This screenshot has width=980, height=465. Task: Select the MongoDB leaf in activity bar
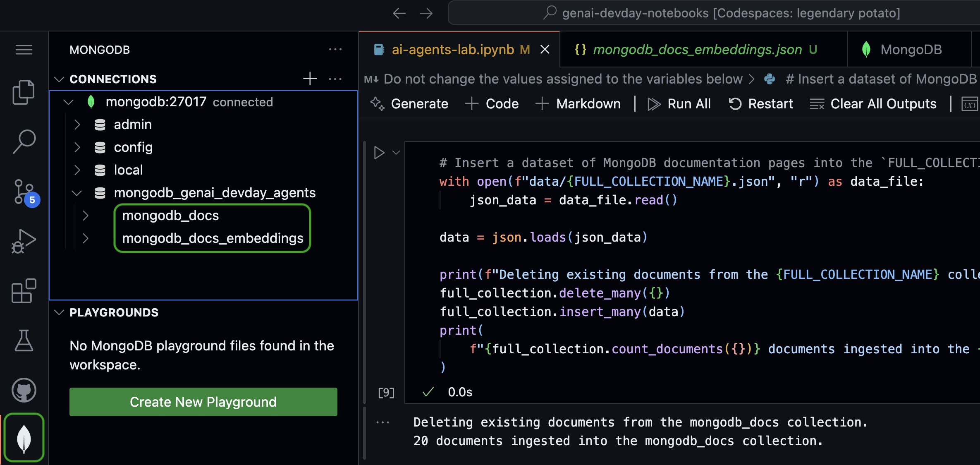(x=24, y=438)
